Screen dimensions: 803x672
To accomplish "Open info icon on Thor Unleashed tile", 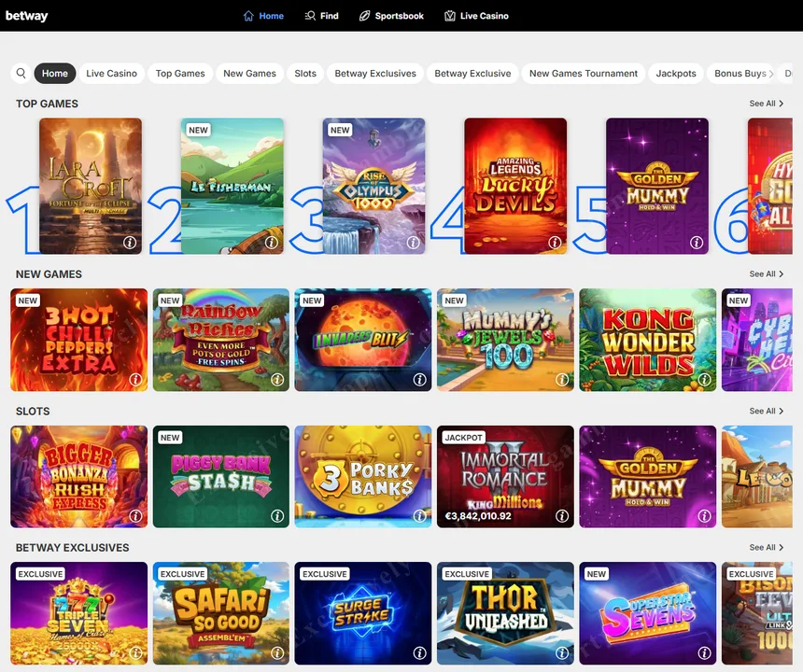I will click(x=561, y=652).
